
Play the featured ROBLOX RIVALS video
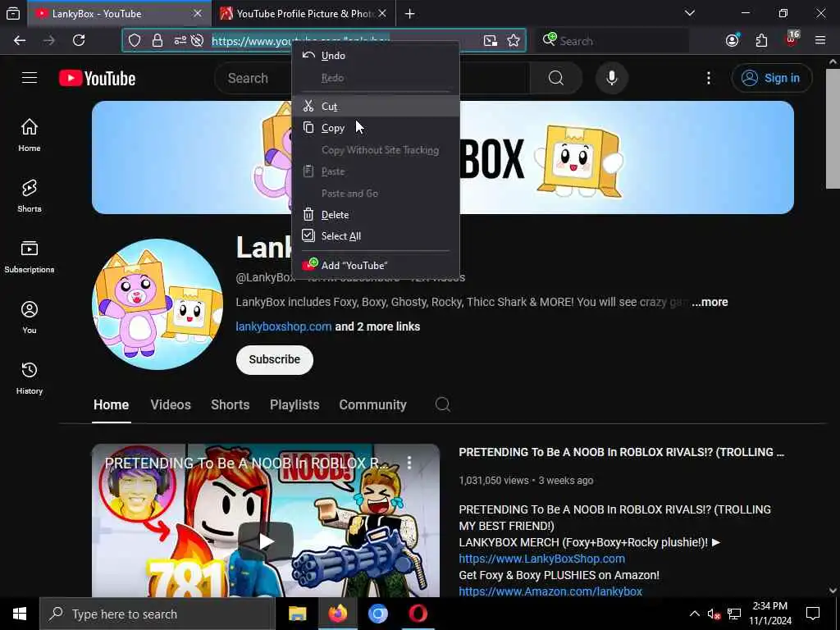point(266,541)
